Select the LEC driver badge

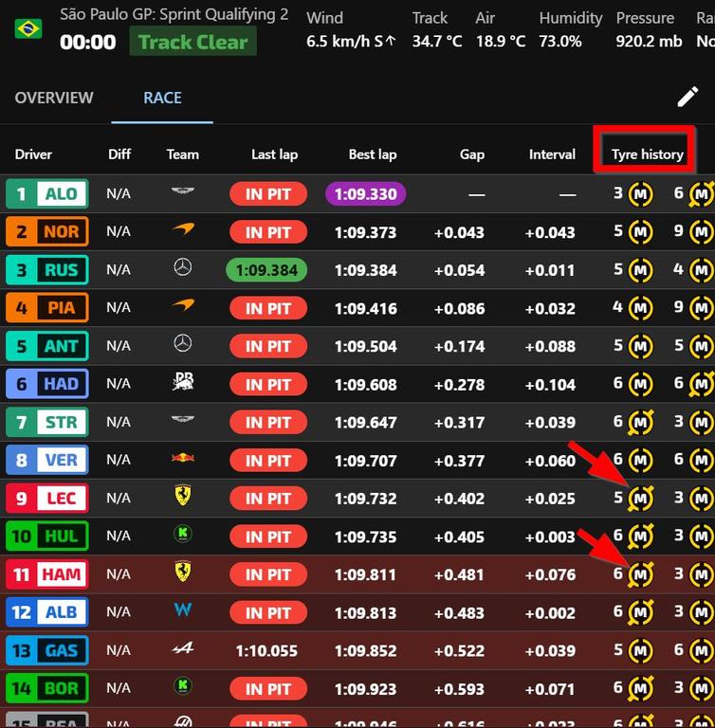tap(46, 499)
